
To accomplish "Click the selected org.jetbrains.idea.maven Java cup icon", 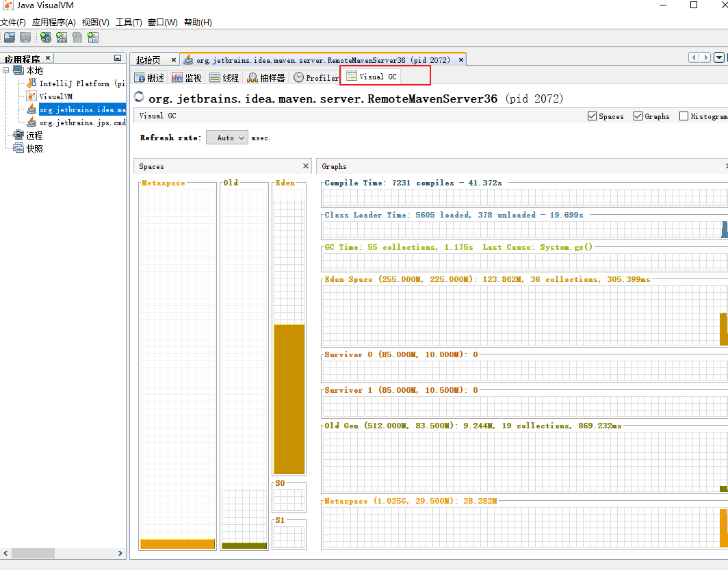I will pos(31,109).
